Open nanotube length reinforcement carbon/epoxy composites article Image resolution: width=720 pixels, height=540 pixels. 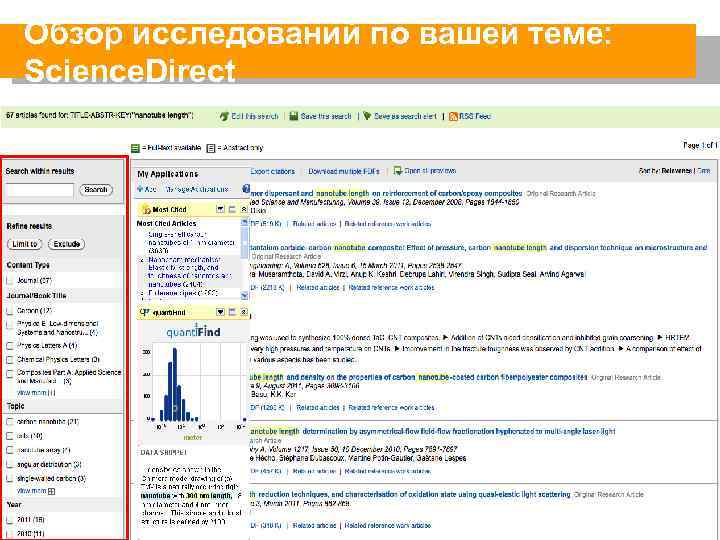387,194
